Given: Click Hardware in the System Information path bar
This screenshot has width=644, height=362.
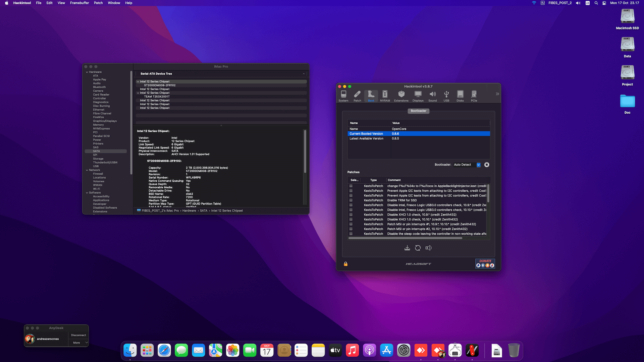Looking at the screenshot, I should click(189, 211).
